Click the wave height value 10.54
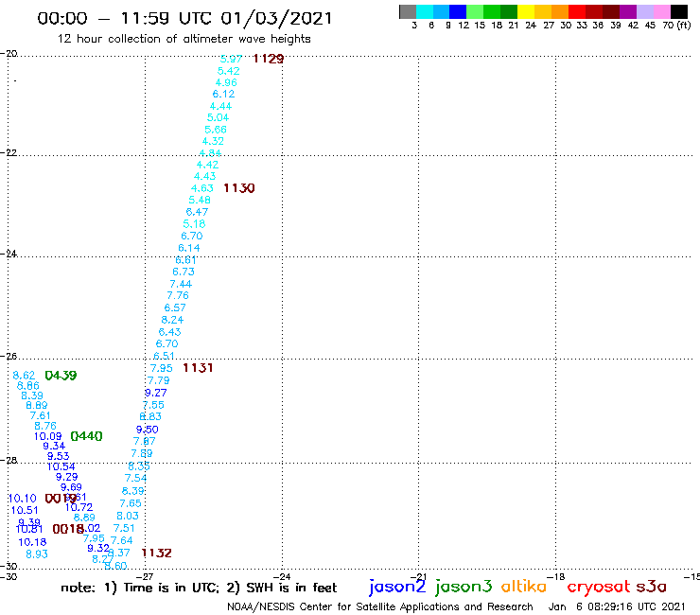Viewport: 700px width, 615px height. click(x=61, y=466)
